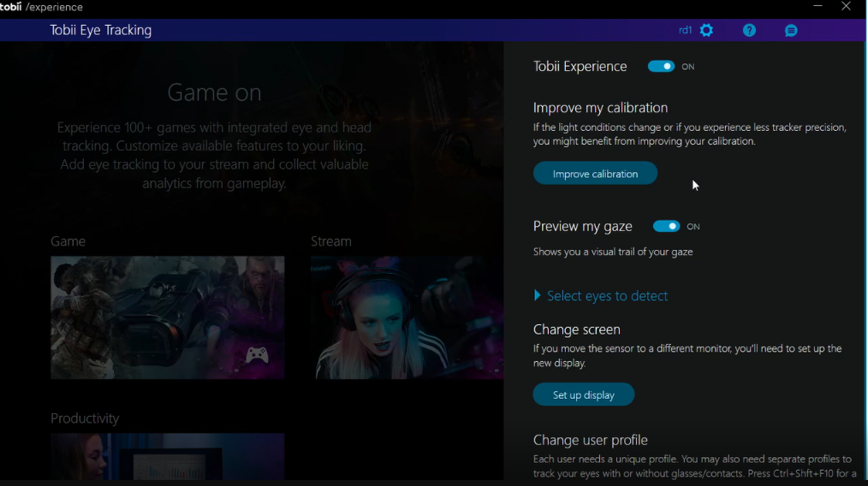The height and width of the screenshot is (486, 868).
Task: Open settings via the gear icon
Action: pyautogui.click(x=706, y=31)
